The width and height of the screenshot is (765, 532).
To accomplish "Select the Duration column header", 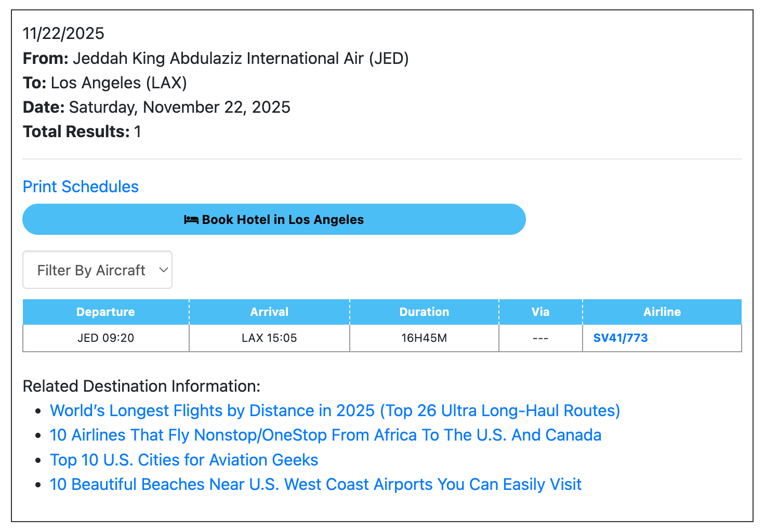I will click(424, 312).
